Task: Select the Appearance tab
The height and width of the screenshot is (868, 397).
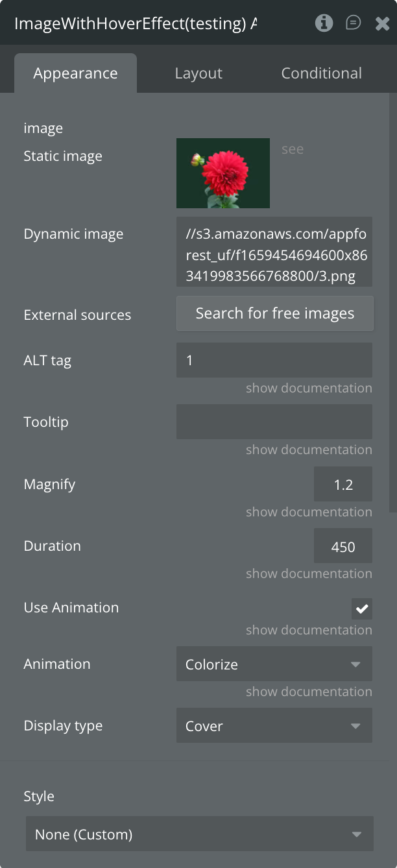Action: pos(75,73)
